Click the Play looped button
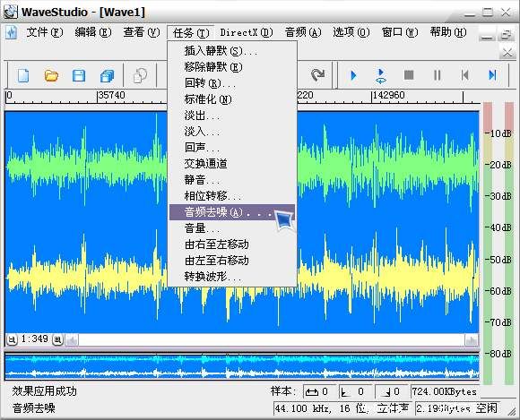The height and width of the screenshot is (420, 520). [x=381, y=75]
